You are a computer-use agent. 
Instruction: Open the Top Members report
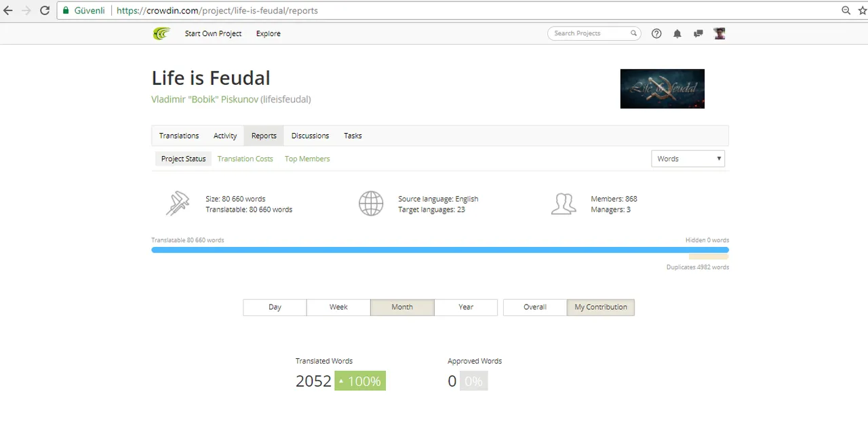click(307, 159)
